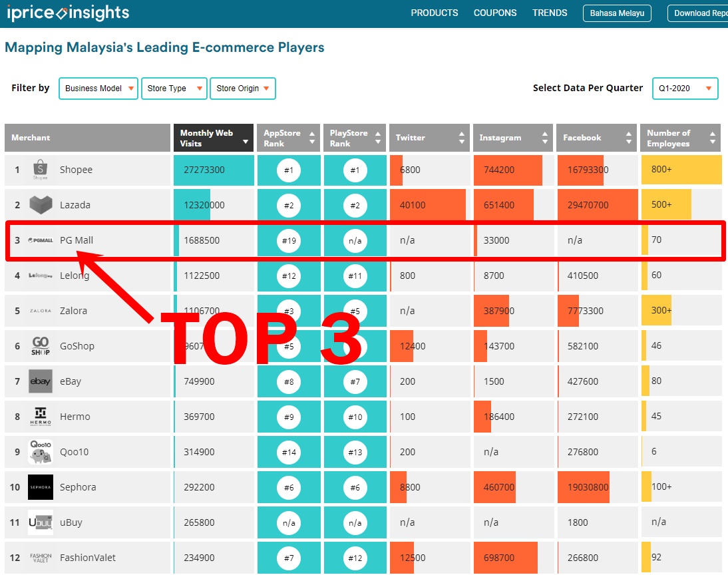The width and height of the screenshot is (728, 575).
Task: Open the Business Model filter dropdown
Action: [x=98, y=89]
